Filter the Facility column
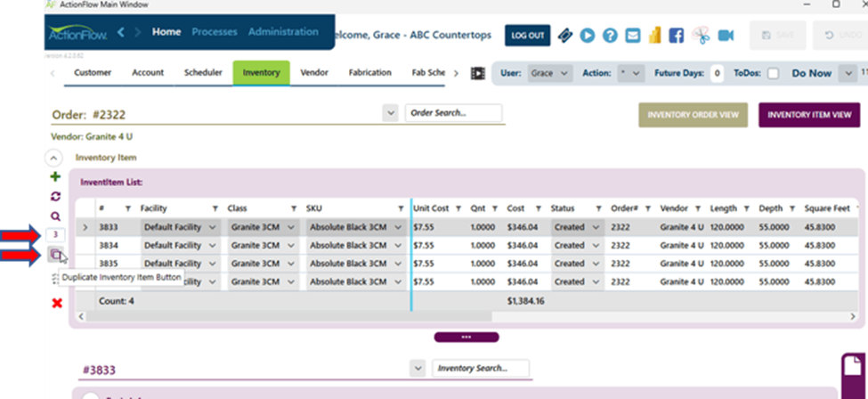 pyautogui.click(x=215, y=209)
